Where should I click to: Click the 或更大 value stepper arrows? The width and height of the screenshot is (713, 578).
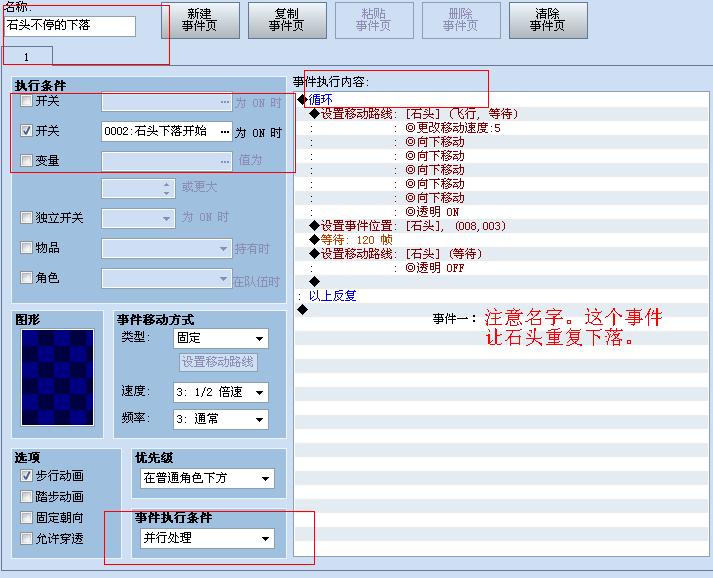coord(166,188)
